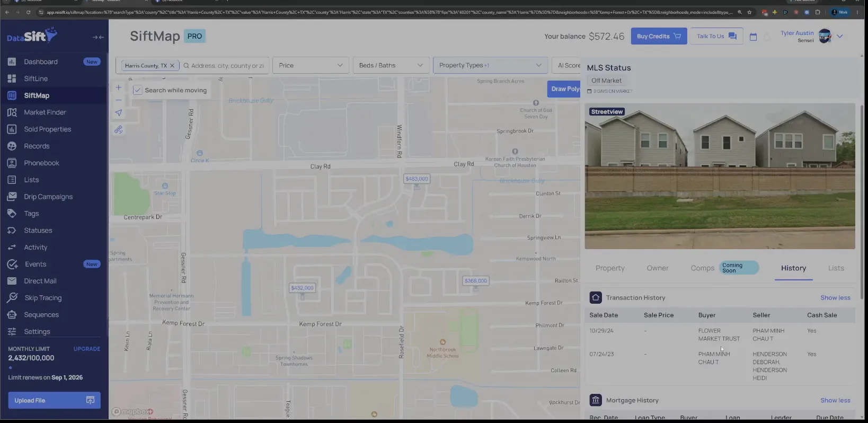This screenshot has height=423, width=868.
Task: Toggle Search while moving checkbox
Action: [x=137, y=90]
